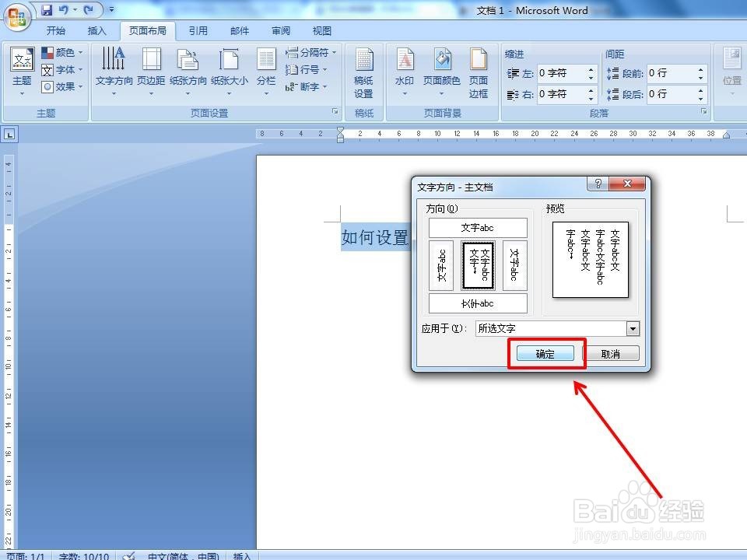Open Text Direction (文字方向) ribbon button
Viewport: 747px width, 560px height.
coord(114,72)
